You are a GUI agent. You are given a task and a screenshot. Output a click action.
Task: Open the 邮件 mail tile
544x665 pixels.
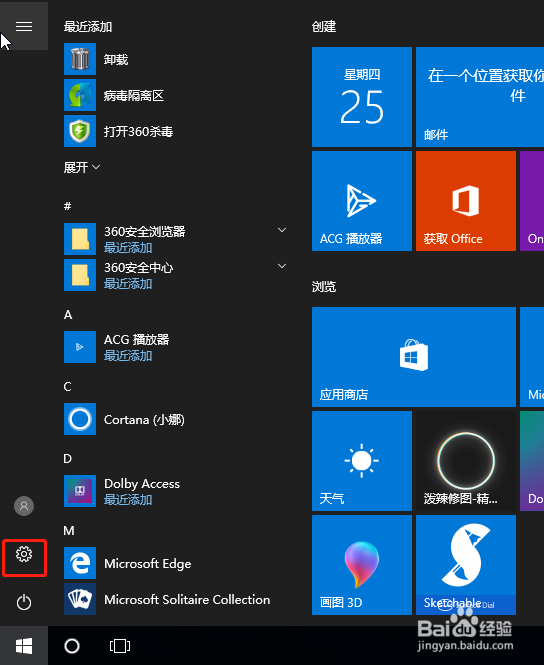pos(480,97)
